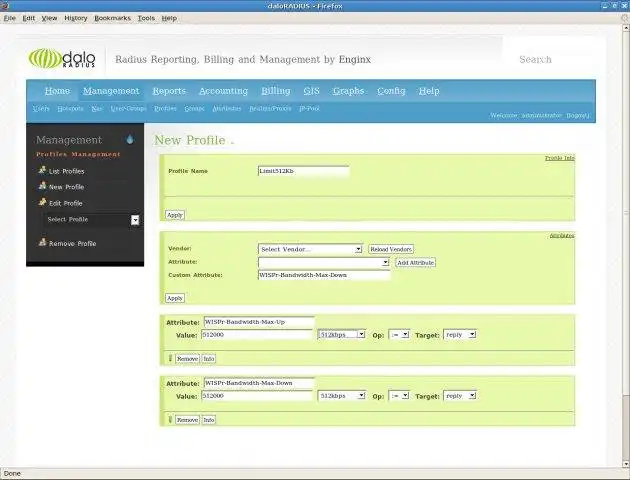Click the Groups sub-navigation link
The width and height of the screenshot is (630, 480).
pyautogui.click(x=194, y=108)
